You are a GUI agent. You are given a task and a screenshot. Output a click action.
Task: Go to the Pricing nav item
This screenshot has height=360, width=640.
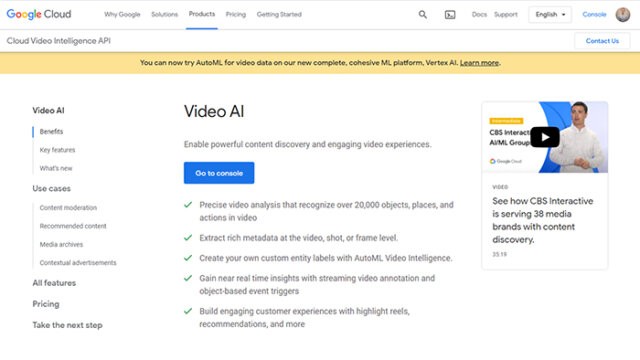point(236,14)
